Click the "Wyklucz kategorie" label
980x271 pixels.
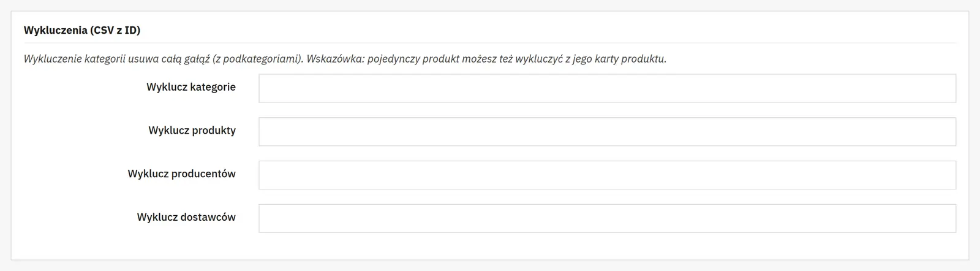(x=191, y=87)
